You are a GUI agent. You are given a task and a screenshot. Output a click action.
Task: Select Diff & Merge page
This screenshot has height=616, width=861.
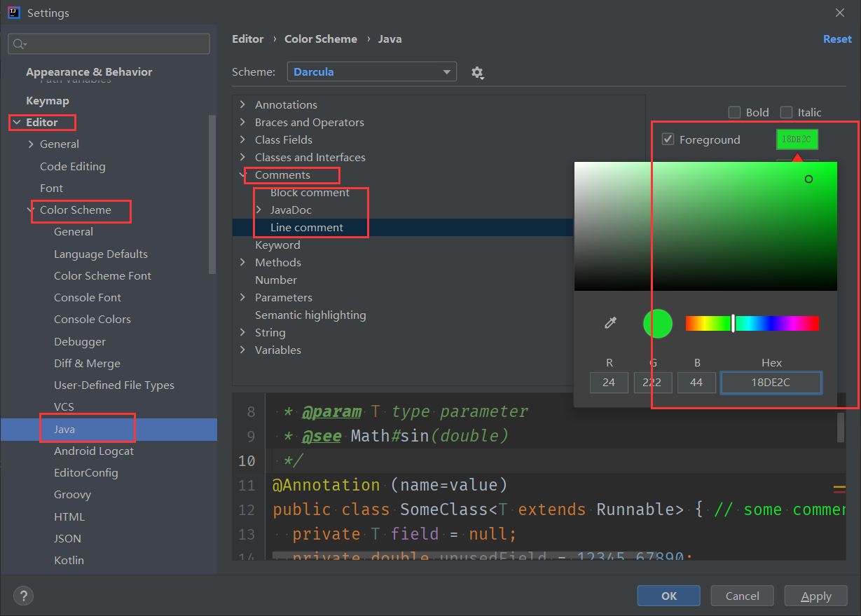click(x=87, y=364)
